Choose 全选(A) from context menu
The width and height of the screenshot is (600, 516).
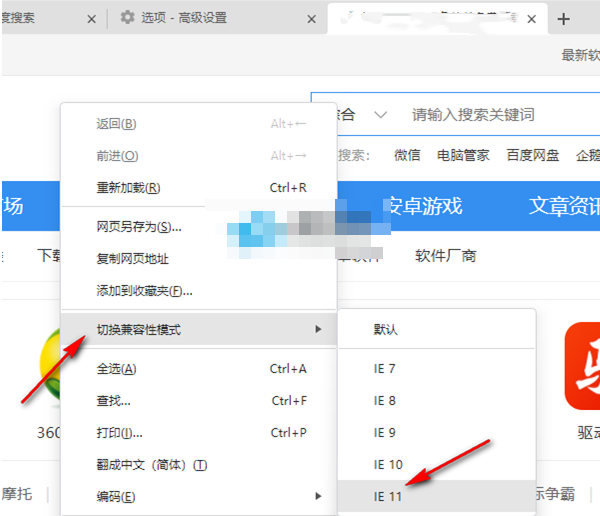(x=199, y=369)
